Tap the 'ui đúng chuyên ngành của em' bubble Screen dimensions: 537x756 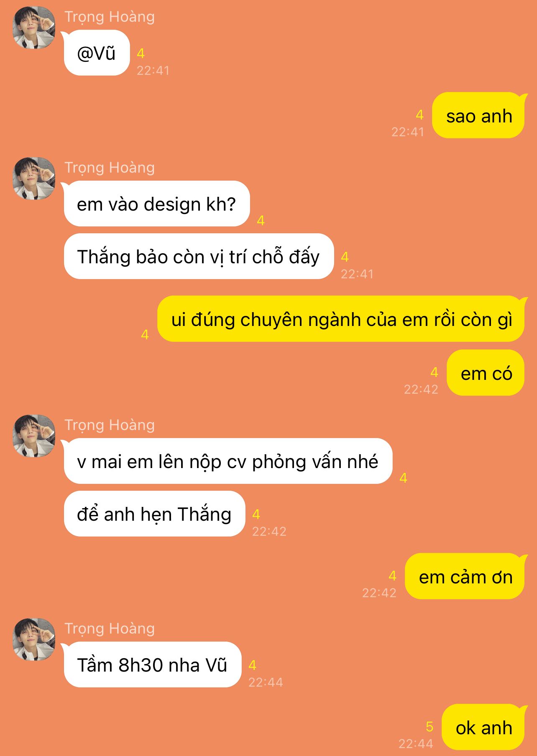coord(341,319)
